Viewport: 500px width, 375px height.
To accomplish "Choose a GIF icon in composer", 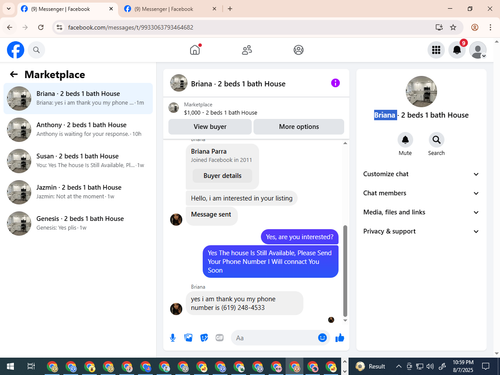I will (x=219, y=338).
